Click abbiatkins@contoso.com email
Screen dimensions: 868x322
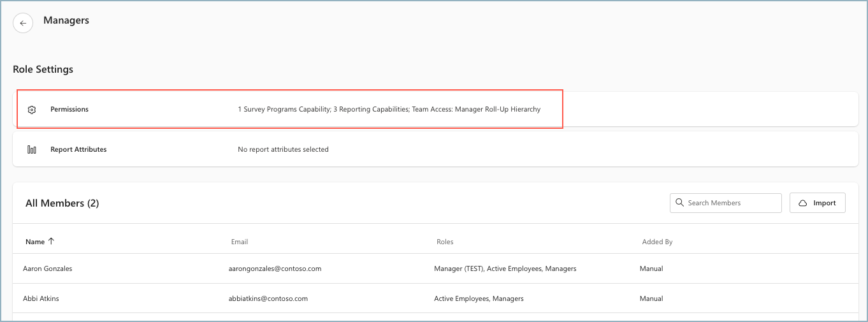pyautogui.click(x=268, y=298)
